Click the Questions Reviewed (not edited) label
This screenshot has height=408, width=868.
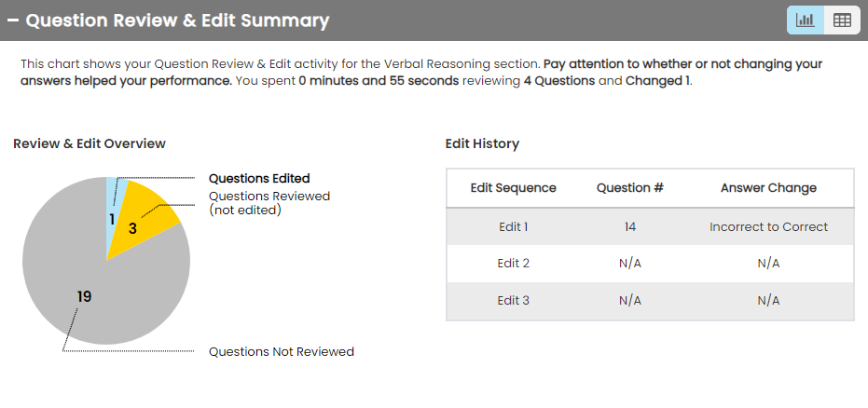[x=269, y=203]
